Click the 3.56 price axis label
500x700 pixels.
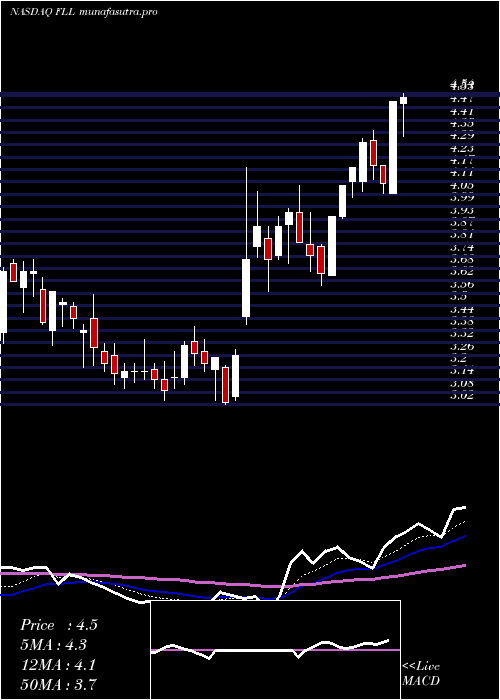[x=462, y=284]
